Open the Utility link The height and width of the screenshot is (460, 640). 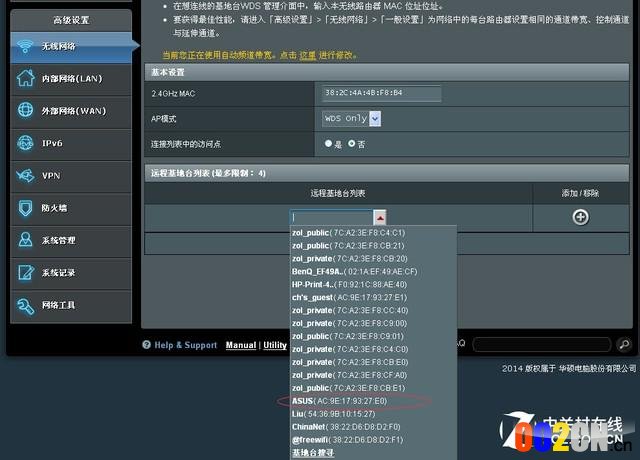pyautogui.click(x=275, y=345)
